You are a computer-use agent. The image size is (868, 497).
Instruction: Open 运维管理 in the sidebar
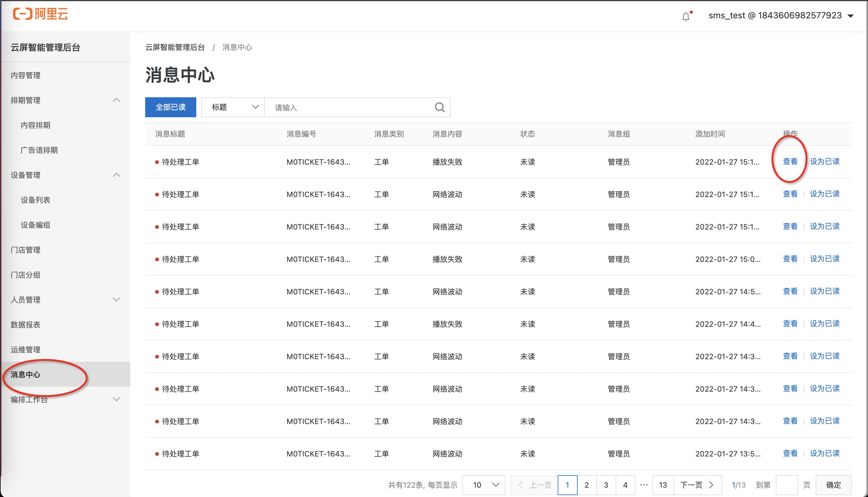pos(26,349)
